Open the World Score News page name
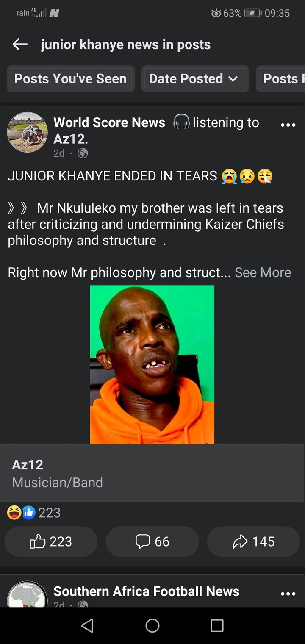 pos(109,122)
